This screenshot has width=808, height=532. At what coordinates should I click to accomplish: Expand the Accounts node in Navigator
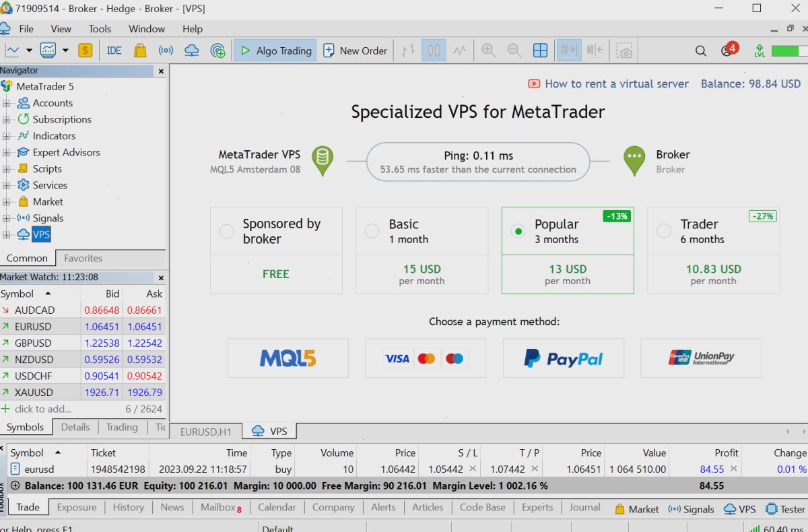point(7,103)
